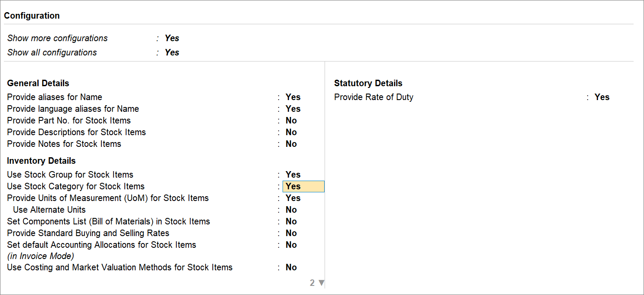Click the Provide Rate of Duty label
Viewport: 644px width, 295px height.
(x=374, y=97)
